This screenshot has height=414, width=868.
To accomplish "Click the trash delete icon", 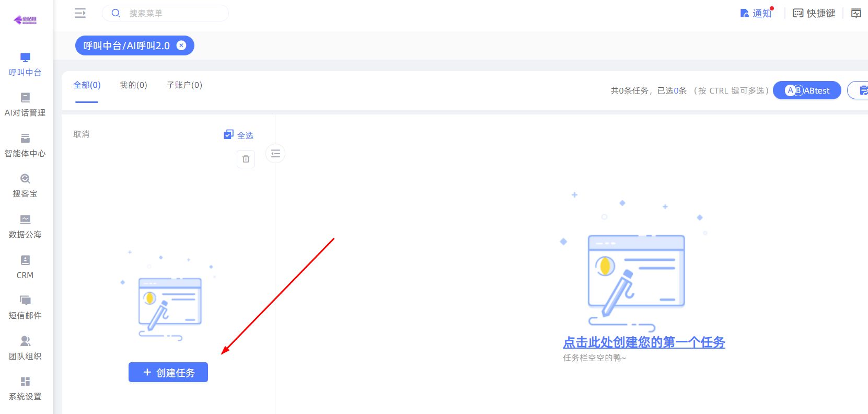I will click(246, 159).
